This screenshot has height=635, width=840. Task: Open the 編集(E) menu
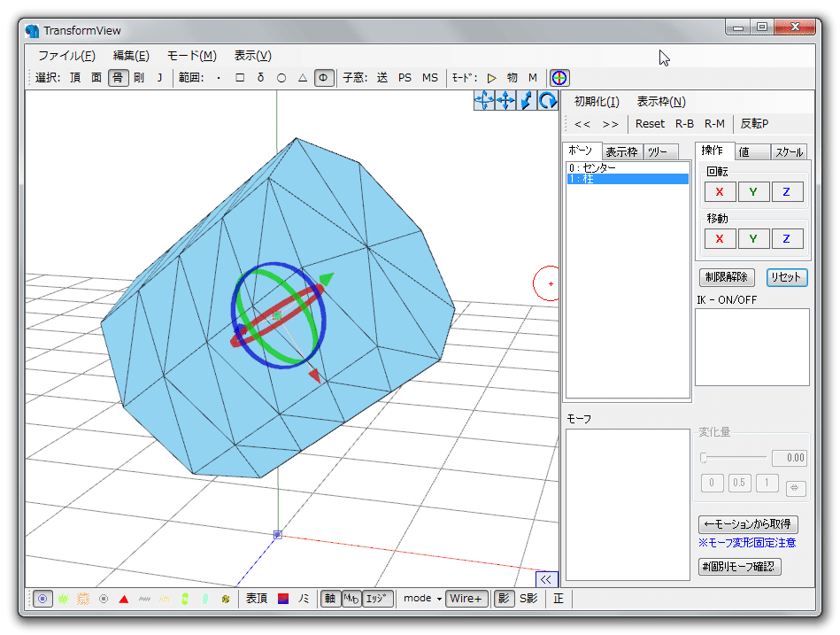tap(131, 56)
